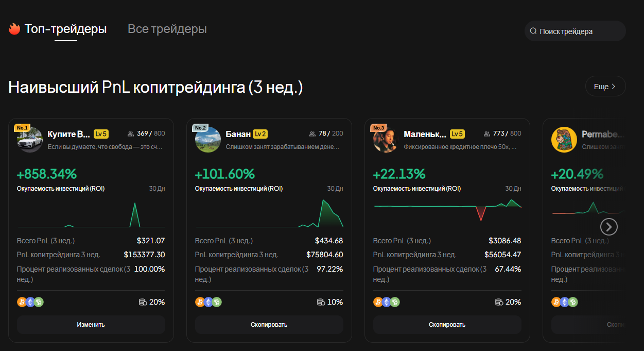644x351 pixels.
Task: Click Банан trader avatar
Action: [x=207, y=139]
